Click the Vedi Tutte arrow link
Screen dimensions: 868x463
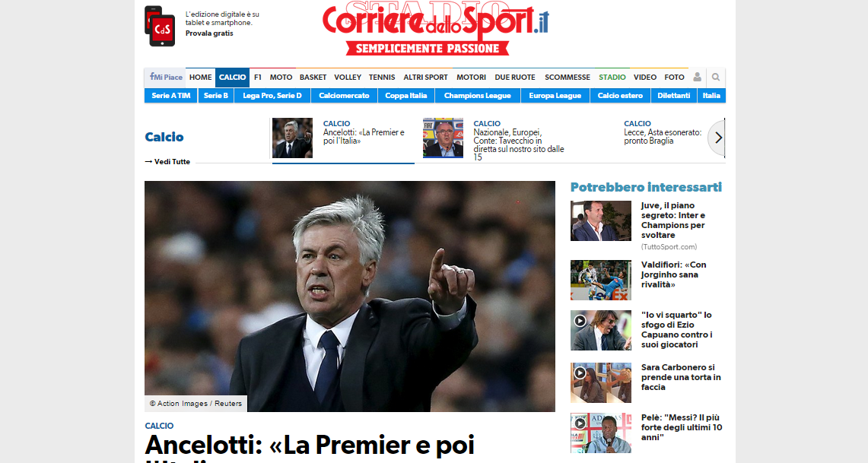167,161
